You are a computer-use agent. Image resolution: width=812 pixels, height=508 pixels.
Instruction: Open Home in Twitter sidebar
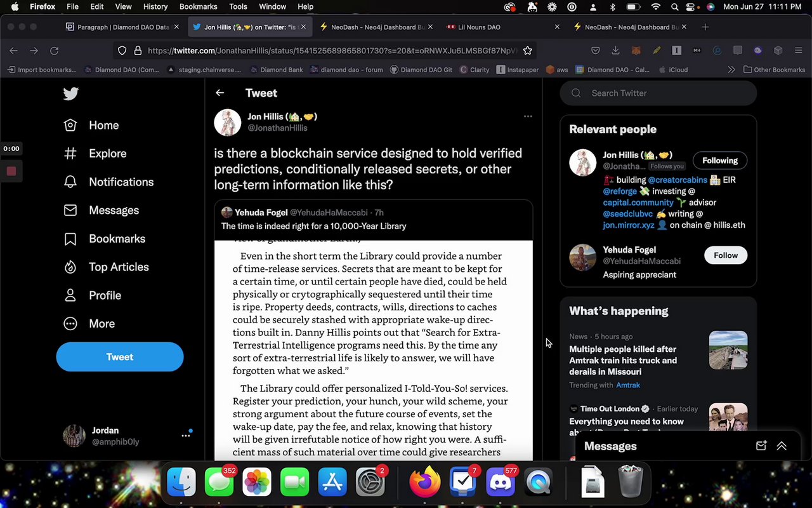[91, 125]
